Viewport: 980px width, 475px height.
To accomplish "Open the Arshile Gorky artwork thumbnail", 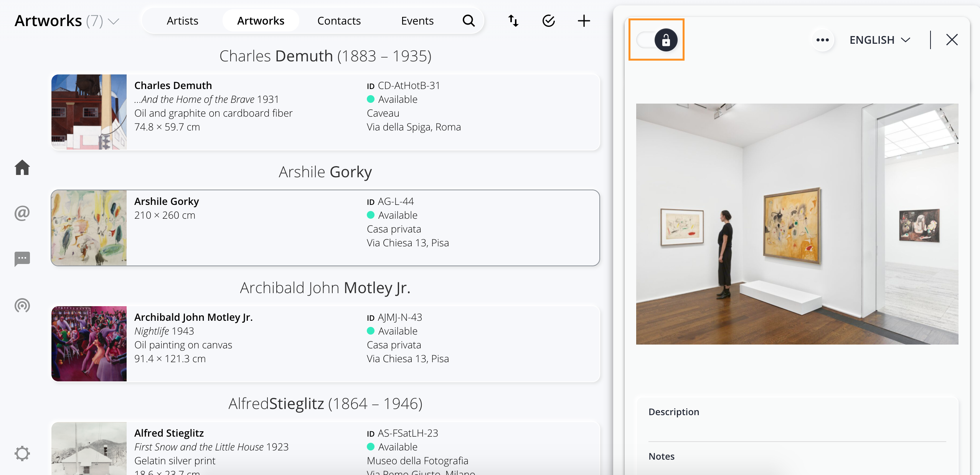I will point(89,228).
